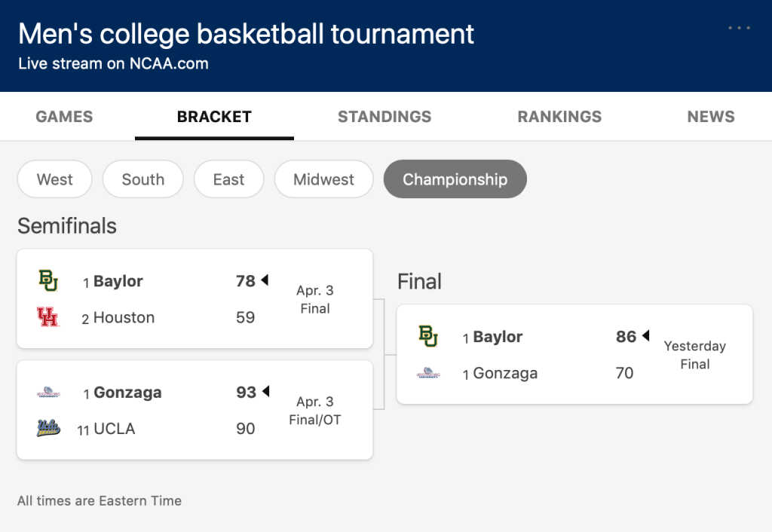Switch to the Games tab

[64, 117]
